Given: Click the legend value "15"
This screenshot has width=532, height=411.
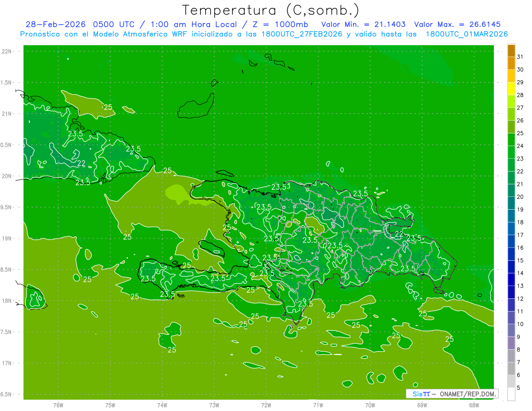Looking at the screenshot, I should click(520, 260).
